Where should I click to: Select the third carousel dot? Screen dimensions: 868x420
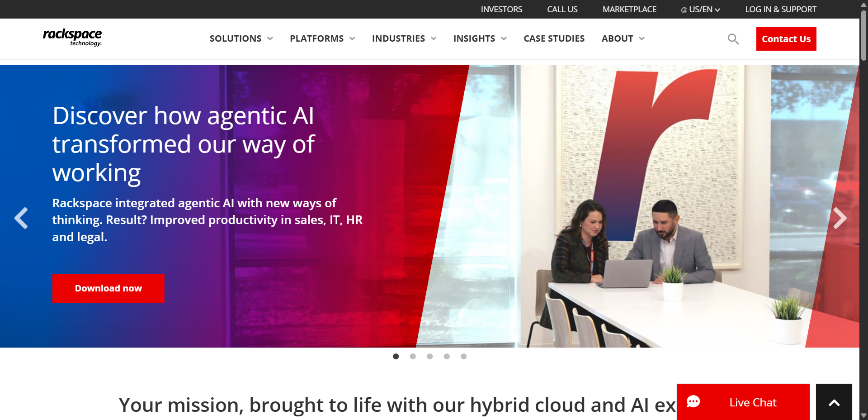pos(429,357)
